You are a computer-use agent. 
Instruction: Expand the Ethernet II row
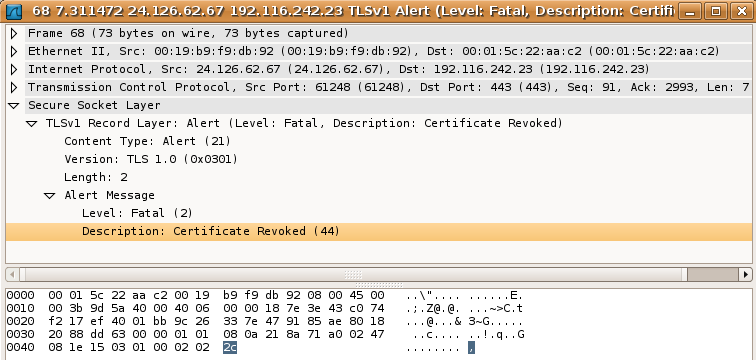tap(14, 51)
